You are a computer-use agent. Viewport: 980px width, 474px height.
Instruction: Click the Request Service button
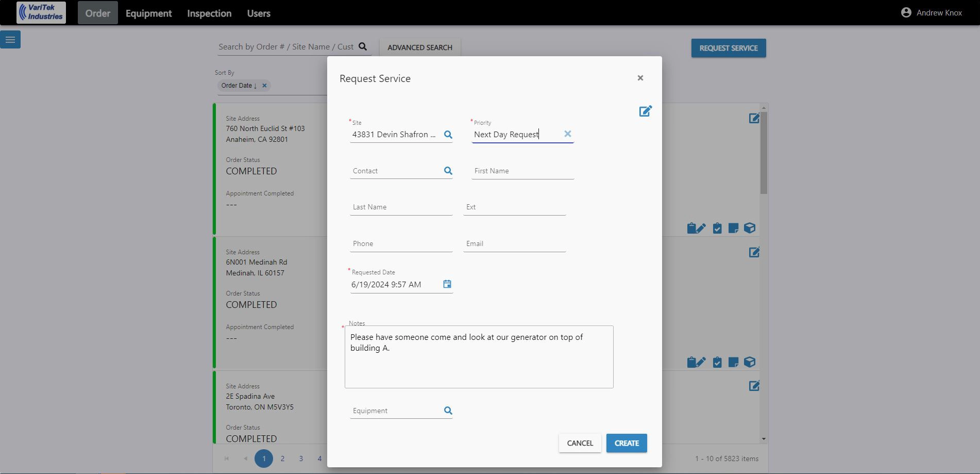729,48
